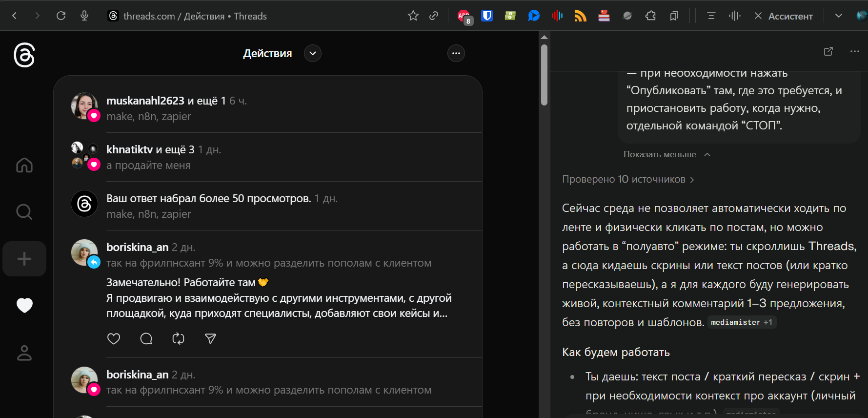
Task: Open the blue chat bubble extension
Action: [x=534, y=16]
